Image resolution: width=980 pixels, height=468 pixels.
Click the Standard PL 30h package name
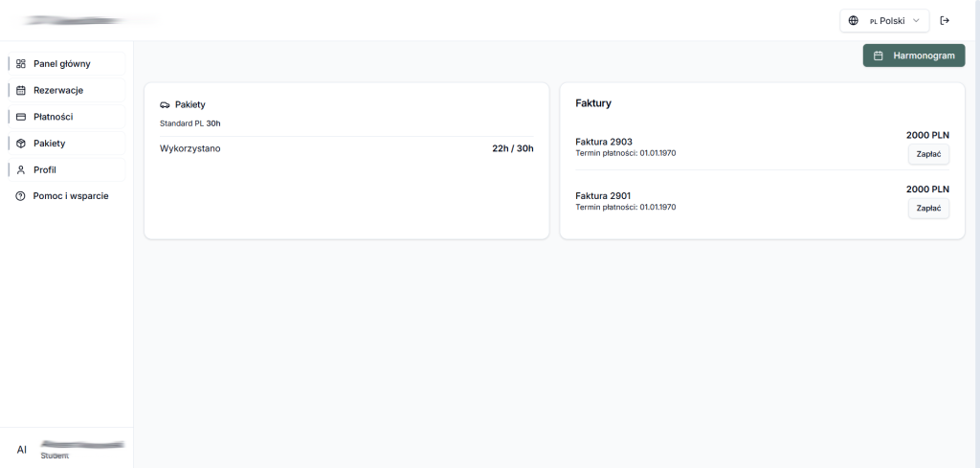189,123
